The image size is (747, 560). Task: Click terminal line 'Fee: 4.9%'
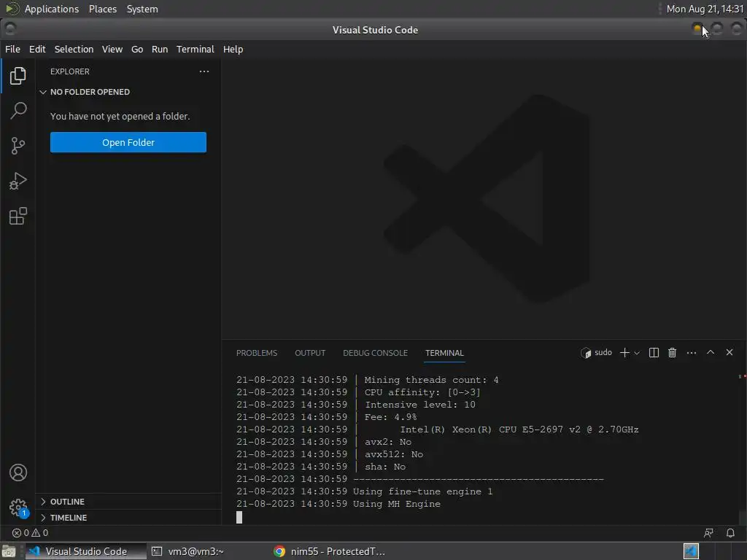[391, 417]
